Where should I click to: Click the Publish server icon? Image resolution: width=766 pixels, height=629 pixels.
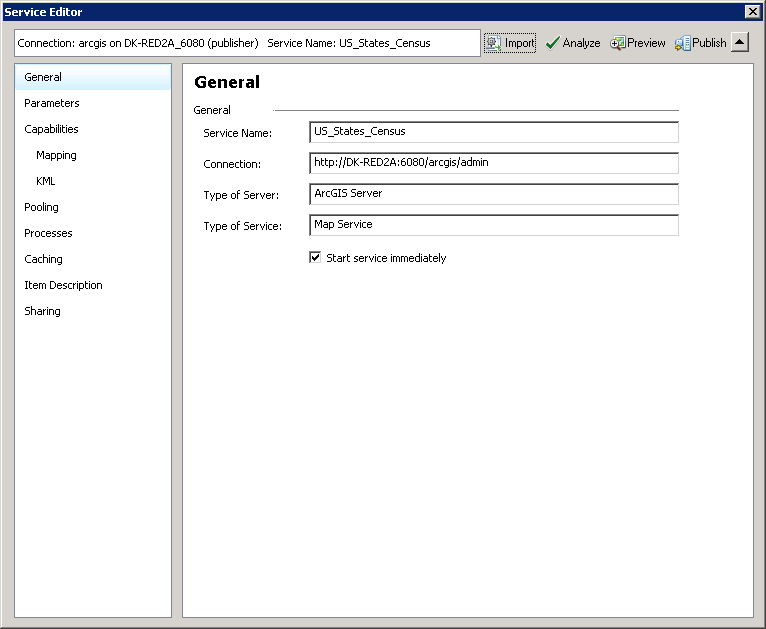(x=682, y=43)
